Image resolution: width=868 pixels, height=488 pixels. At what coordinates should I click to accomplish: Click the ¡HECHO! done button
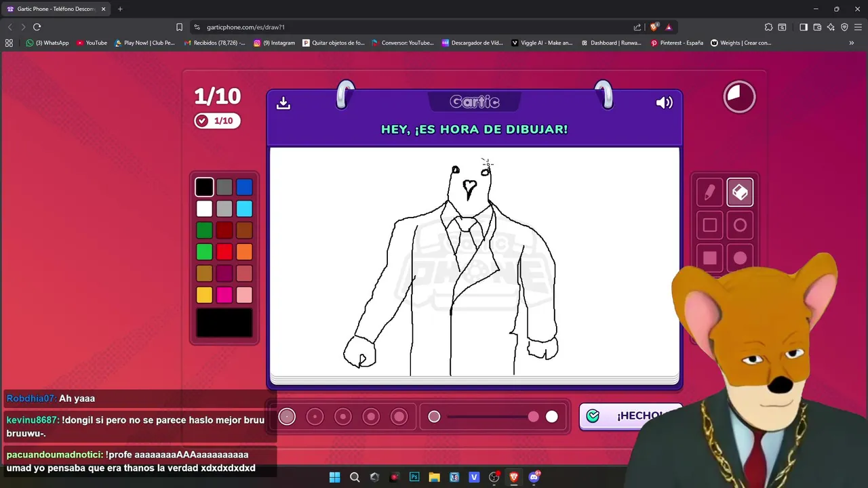(631, 416)
